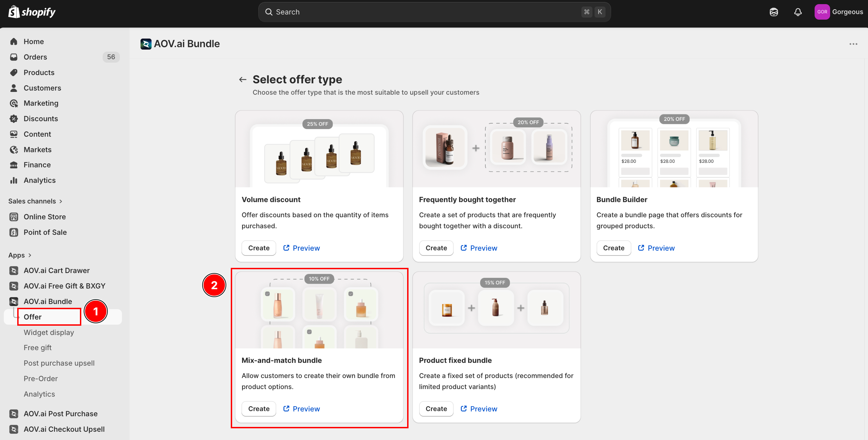Open Analytics under AOV.ai Bundle

[39, 394]
